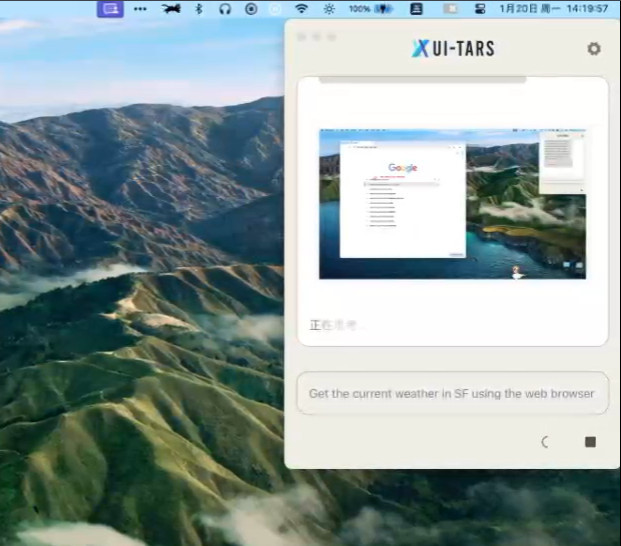Click the sun brightness icon

329,9
